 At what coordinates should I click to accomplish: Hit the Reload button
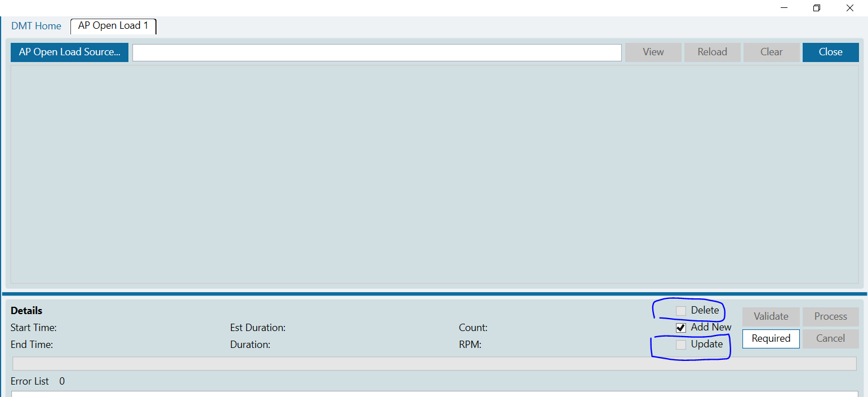pyautogui.click(x=712, y=52)
